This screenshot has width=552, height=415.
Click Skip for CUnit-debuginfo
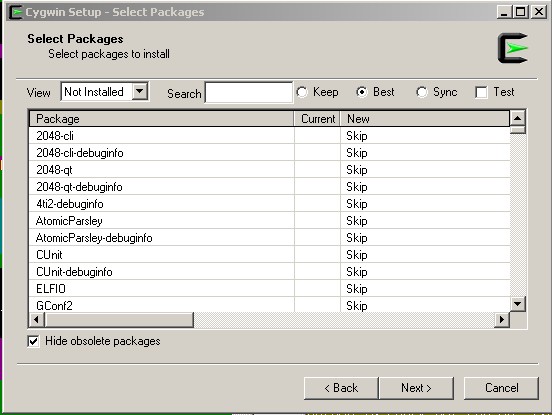click(357, 271)
